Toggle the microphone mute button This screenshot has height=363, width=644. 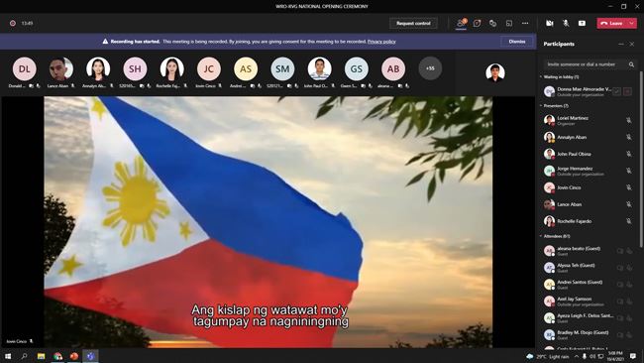tap(566, 24)
